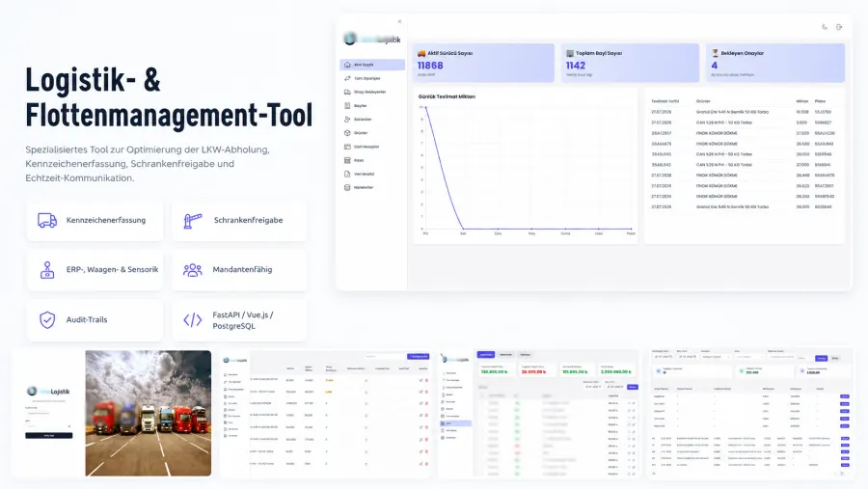Click the hourglass icon on Bekleyen Onaylar card
Viewport: 868px width, 489px height.
[715, 53]
